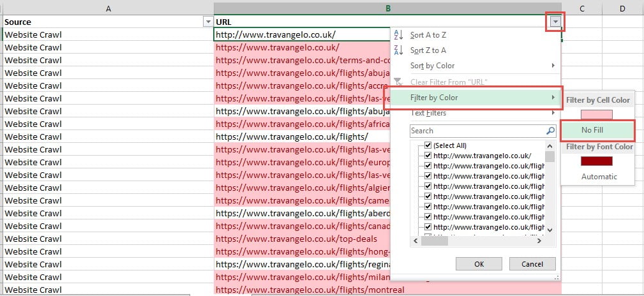644x296 pixels.
Task: Select the flights/hong- URL cell
Action: pyautogui.click(x=303, y=251)
